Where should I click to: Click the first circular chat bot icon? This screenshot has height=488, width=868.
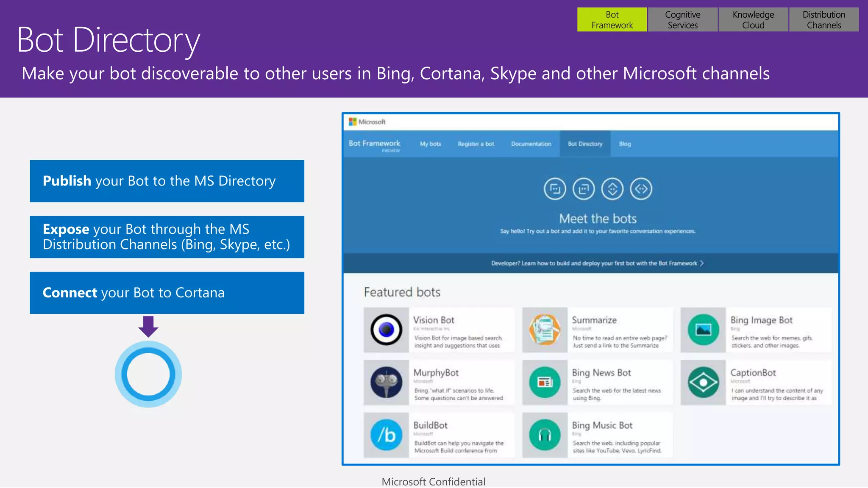(x=555, y=189)
